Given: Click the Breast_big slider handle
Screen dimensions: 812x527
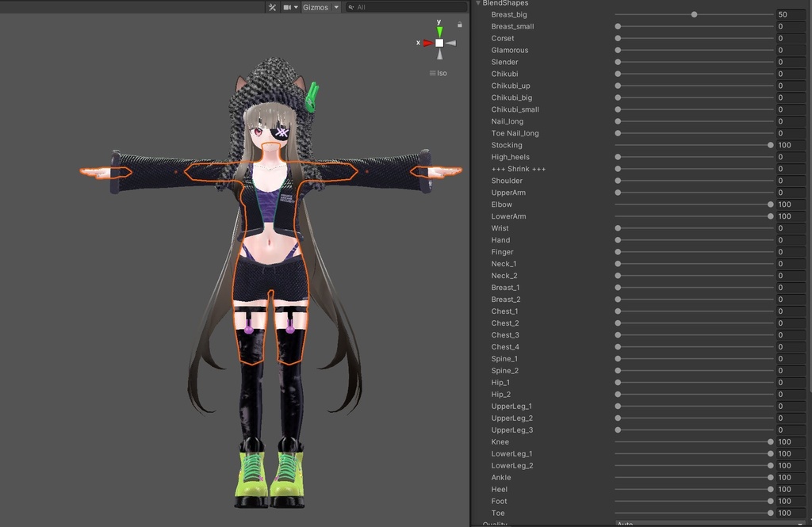Looking at the screenshot, I should 694,14.
